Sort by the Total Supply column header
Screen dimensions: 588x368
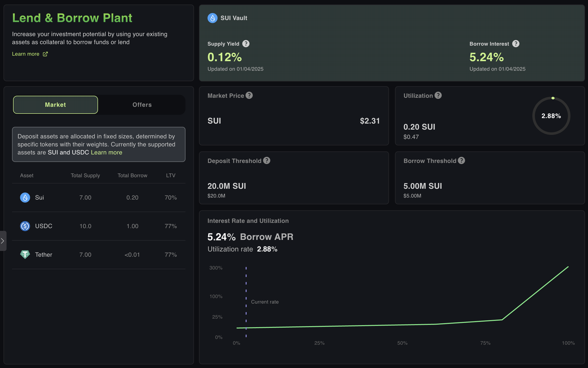85,175
